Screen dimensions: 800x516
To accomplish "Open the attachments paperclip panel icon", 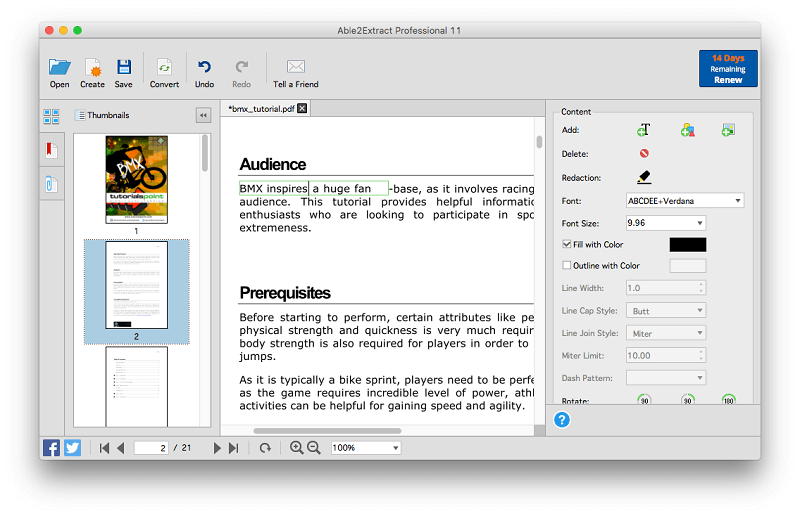I will click(x=52, y=184).
